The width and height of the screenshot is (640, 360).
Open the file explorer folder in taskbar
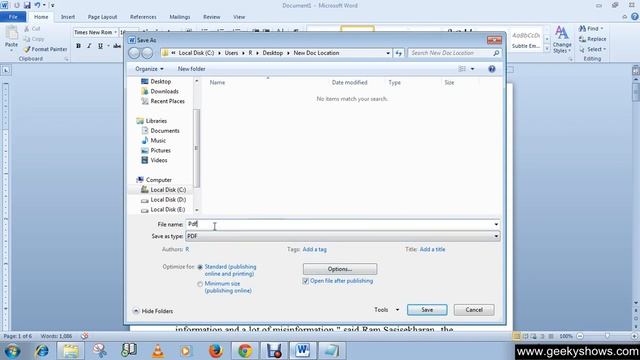[x=71, y=351]
